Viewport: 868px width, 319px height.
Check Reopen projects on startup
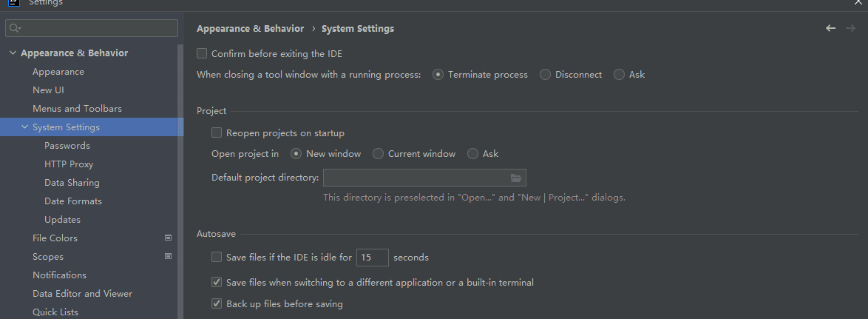click(x=217, y=133)
